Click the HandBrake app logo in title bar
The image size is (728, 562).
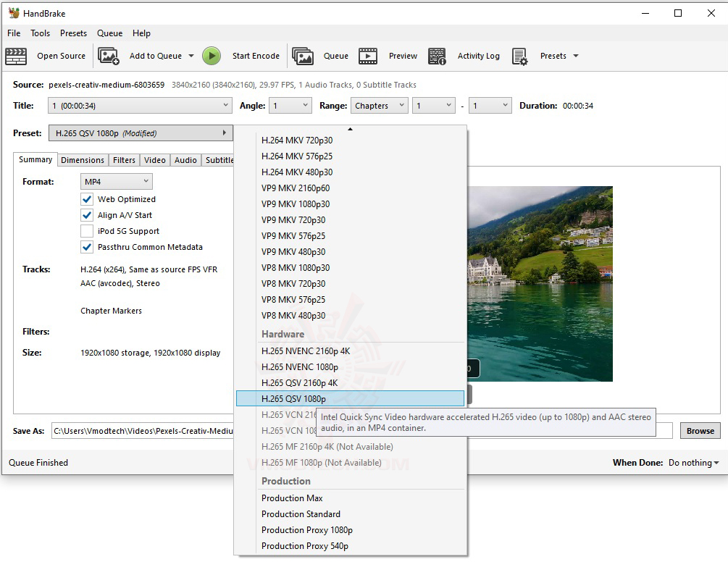point(14,13)
